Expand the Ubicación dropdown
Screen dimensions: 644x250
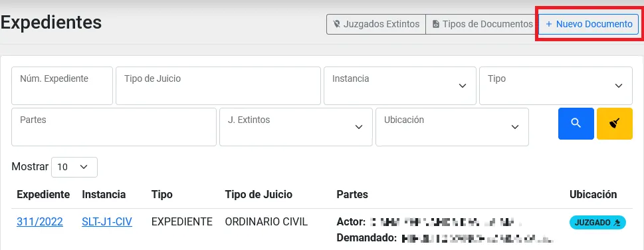click(x=452, y=127)
